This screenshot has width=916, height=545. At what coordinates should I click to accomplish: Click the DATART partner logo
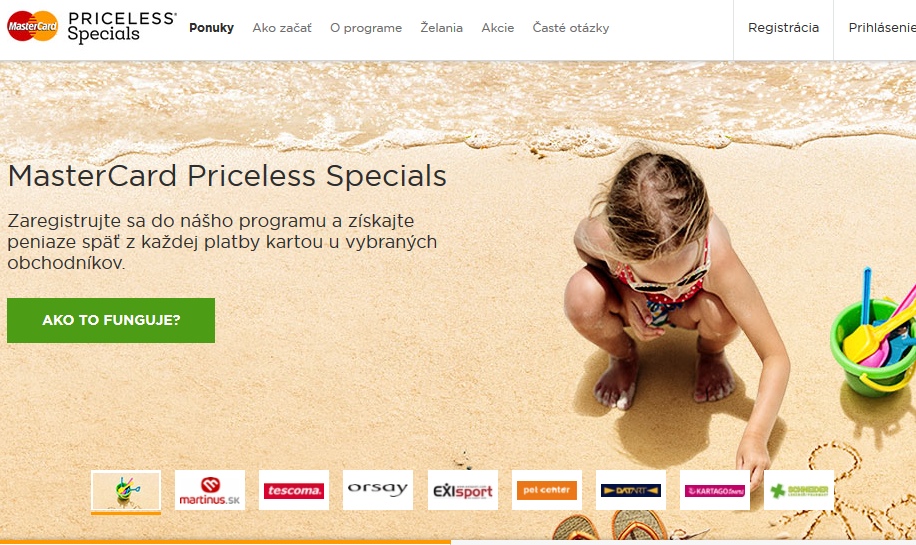631,490
